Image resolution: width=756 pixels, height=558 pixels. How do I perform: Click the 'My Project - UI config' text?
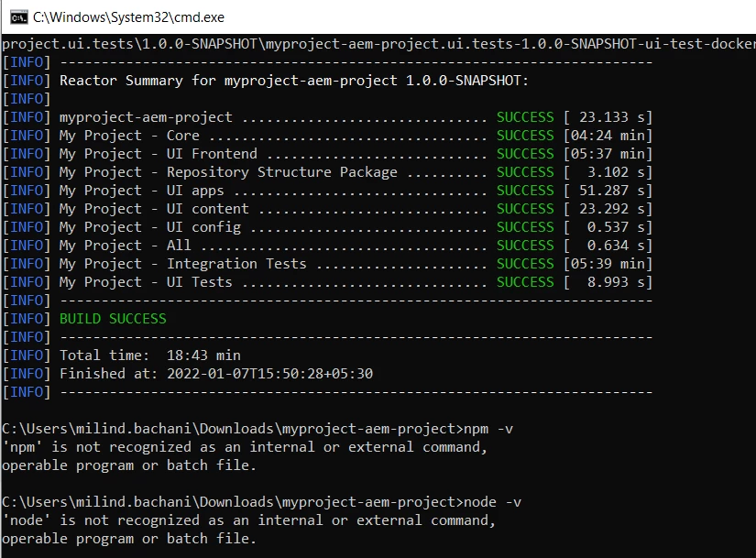[x=150, y=227]
